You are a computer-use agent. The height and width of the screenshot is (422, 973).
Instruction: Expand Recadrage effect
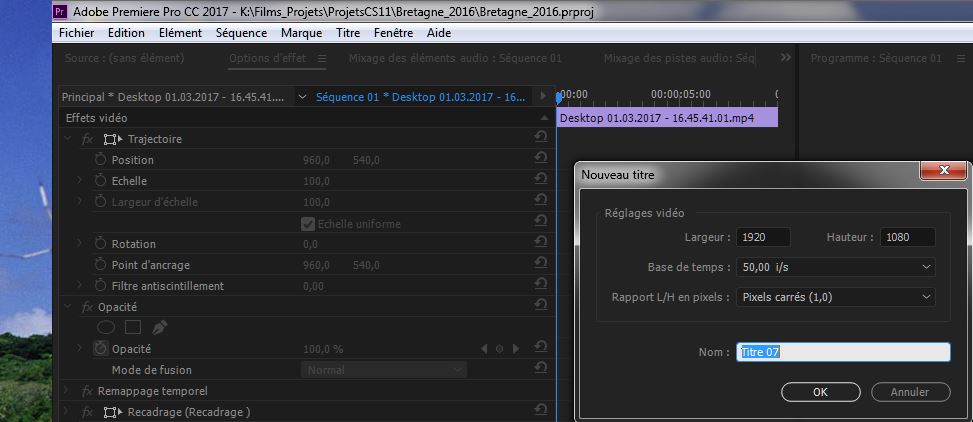point(68,411)
